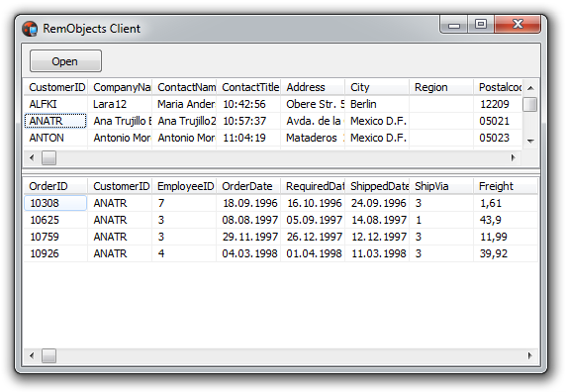
Task: Click the orders grid horizontal scroll thumb
Action: pyautogui.click(x=48, y=356)
